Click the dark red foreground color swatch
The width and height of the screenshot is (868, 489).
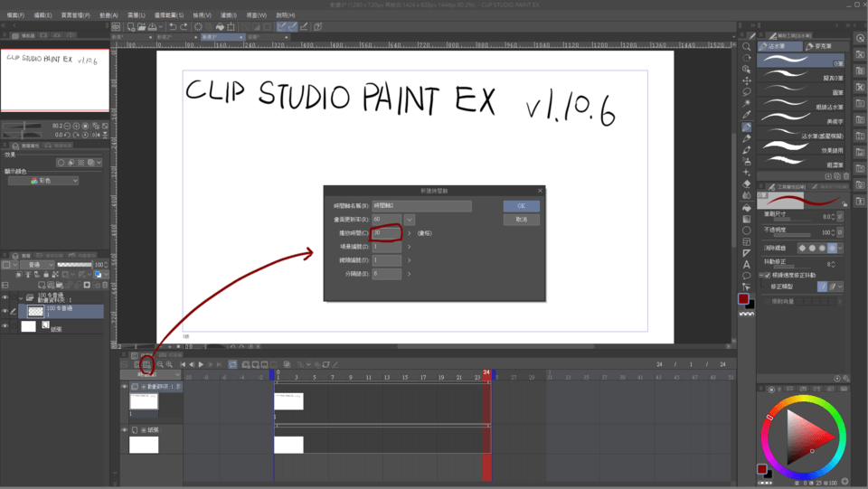pyautogui.click(x=743, y=299)
